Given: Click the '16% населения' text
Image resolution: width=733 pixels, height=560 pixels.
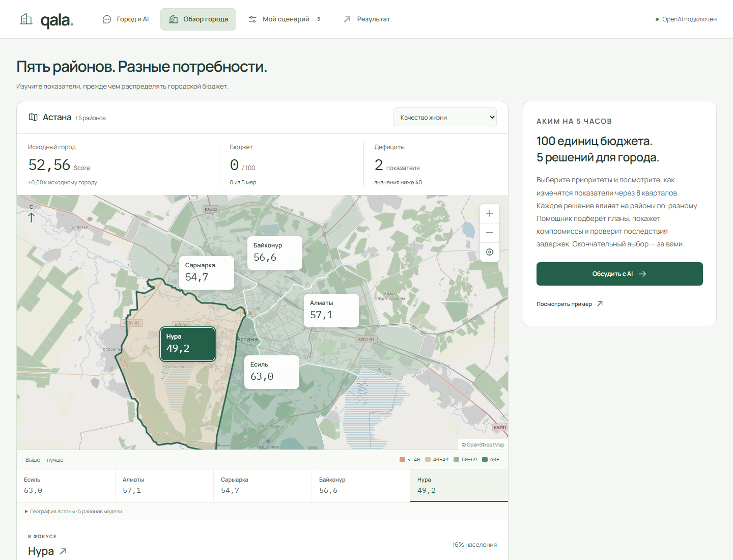Looking at the screenshot, I should click(474, 545).
